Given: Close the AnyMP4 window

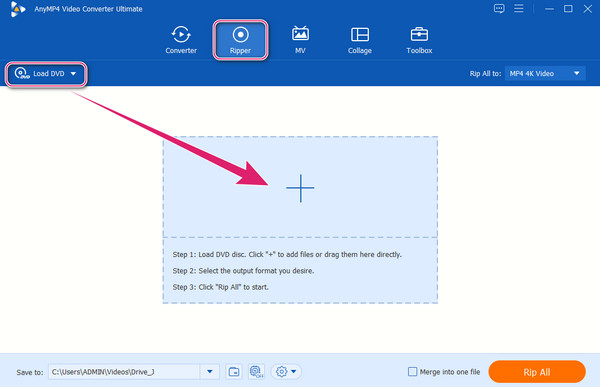Looking at the screenshot, I should [x=588, y=8].
